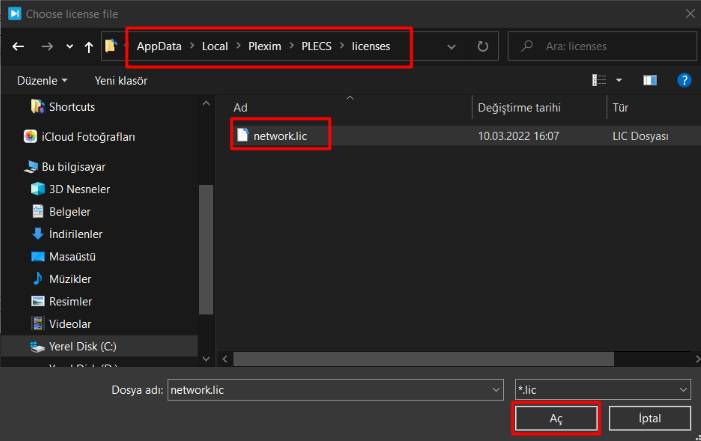The image size is (701, 441).
Task: Refresh the licenses folder view
Action: coord(482,47)
